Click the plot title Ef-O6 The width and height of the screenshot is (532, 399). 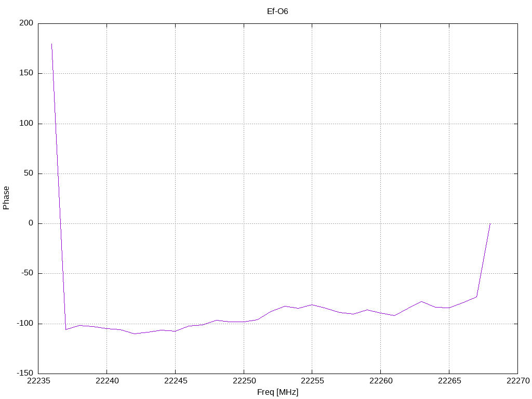tap(277, 11)
